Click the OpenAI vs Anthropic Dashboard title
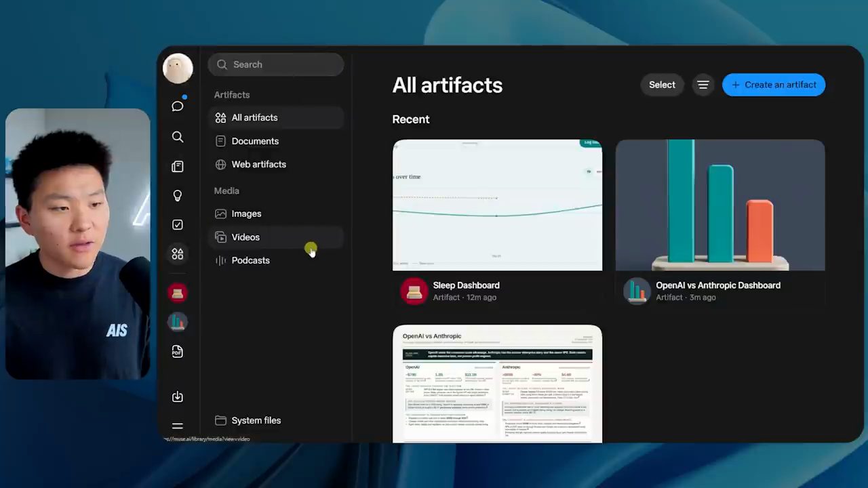 (x=718, y=285)
